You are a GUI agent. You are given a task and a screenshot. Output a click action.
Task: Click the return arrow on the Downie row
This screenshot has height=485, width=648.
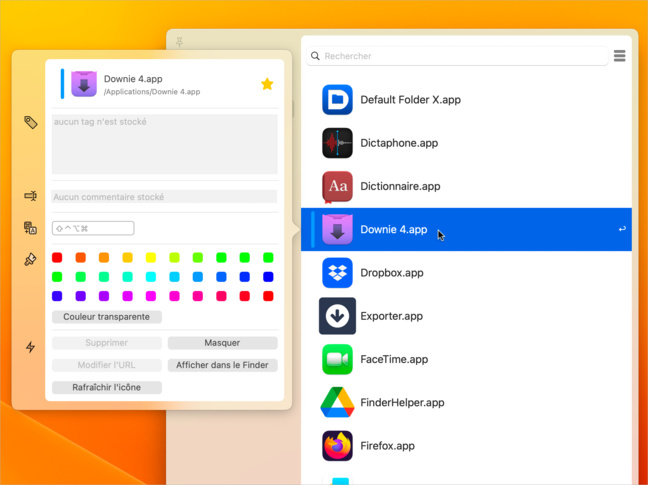[622, 229]
